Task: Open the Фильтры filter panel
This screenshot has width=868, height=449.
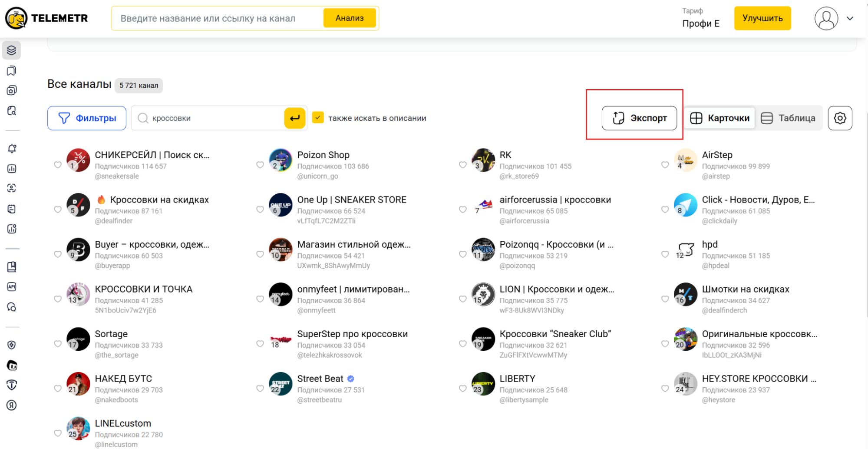Action: [87, 118]
